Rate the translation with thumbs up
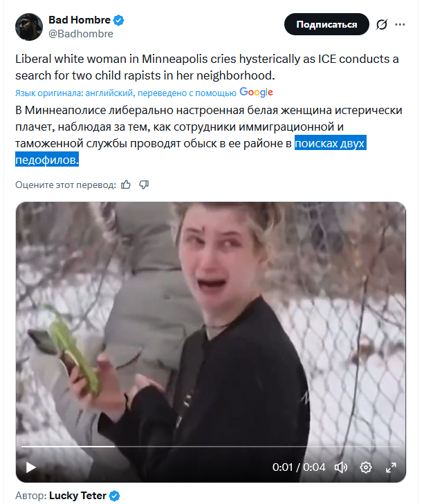 click(126, 185)
